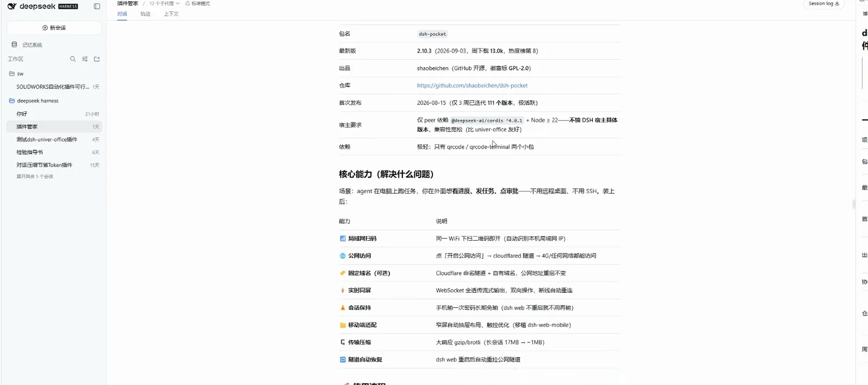Image resolution: width=868 pixels, height=385 pixels.
Task: Switch to the 轨迹 tab
Action: click(145, 14)
